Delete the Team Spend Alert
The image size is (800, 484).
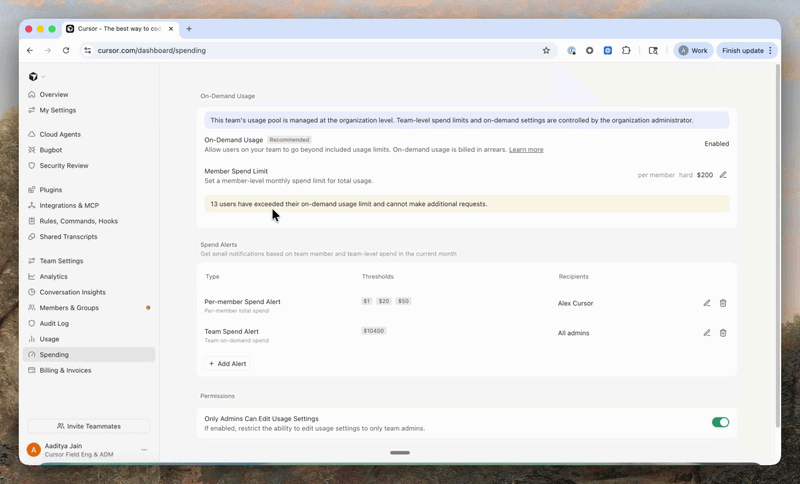tap(723, 333)
